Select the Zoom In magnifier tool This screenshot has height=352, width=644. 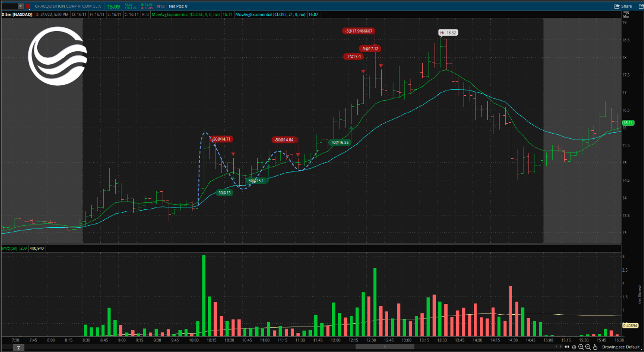581,347
